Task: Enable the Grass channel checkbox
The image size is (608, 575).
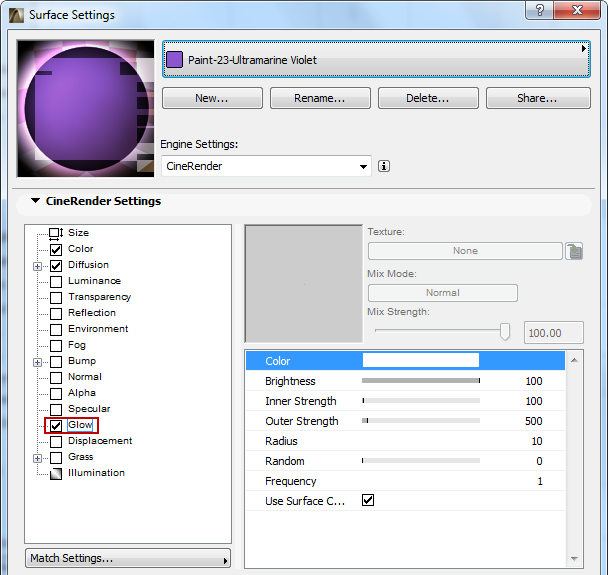Action: coord(56,458)
